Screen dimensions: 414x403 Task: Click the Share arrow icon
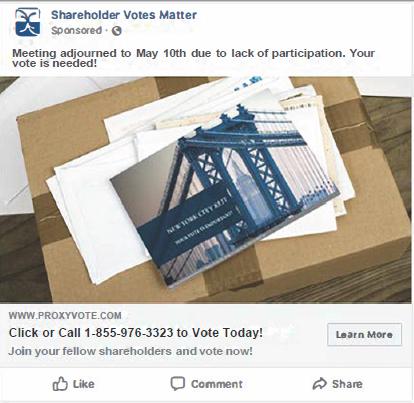pyautogui.click(x=320, y=384)
